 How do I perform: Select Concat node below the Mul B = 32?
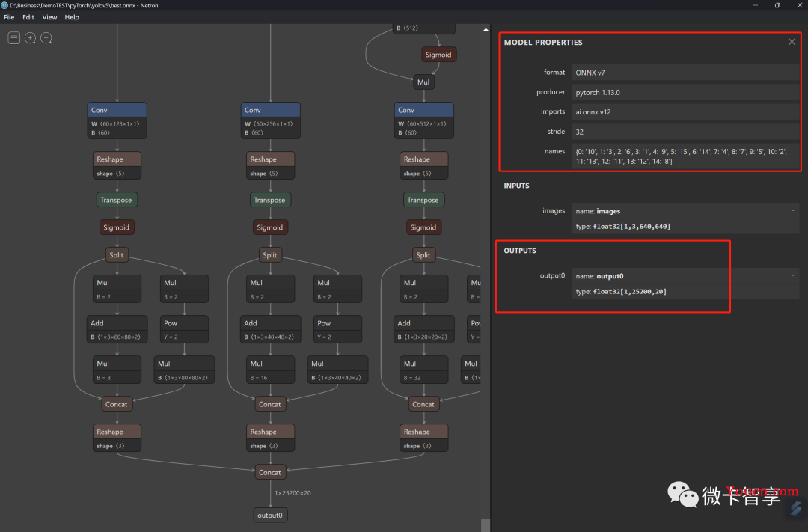click(423, 404)
